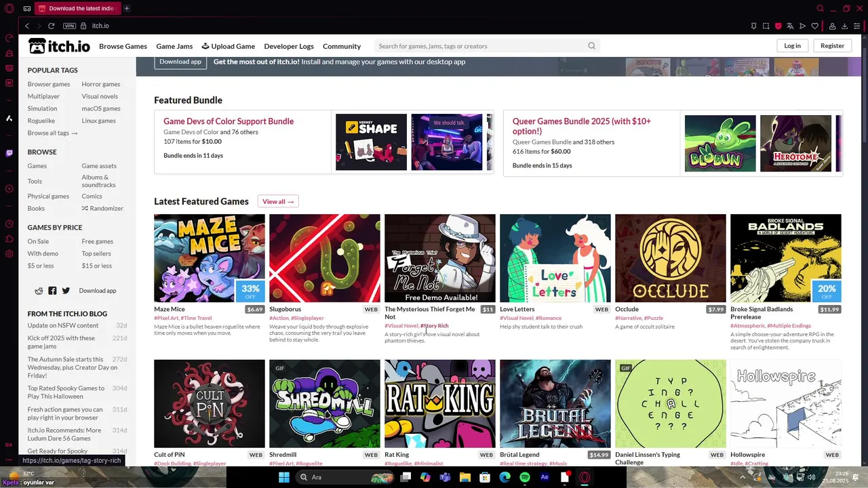
Task: Open the Maze Mice game thumbnail
Action: [x=210, y=258]
